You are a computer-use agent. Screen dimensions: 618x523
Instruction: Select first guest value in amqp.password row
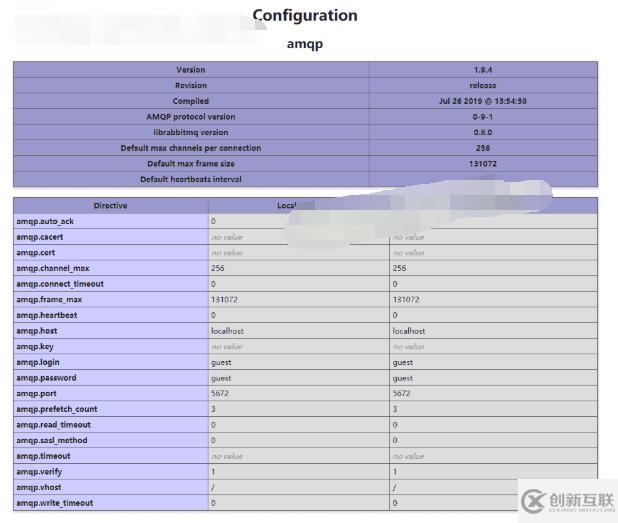pyautogui.click(x=222, y=378)
